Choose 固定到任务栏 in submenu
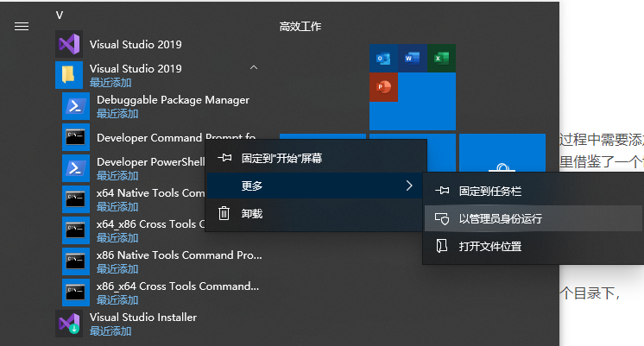Screen dimensions: 644x346 [x=534, y=191]
